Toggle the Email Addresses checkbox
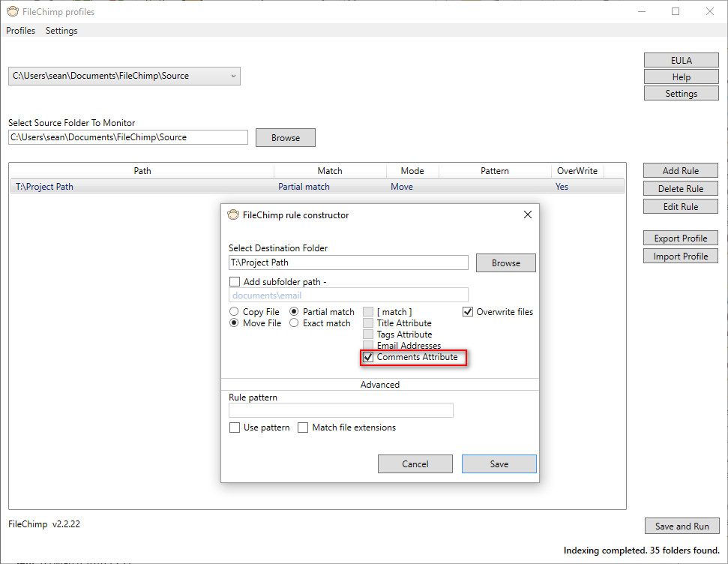 click(368, 345)
